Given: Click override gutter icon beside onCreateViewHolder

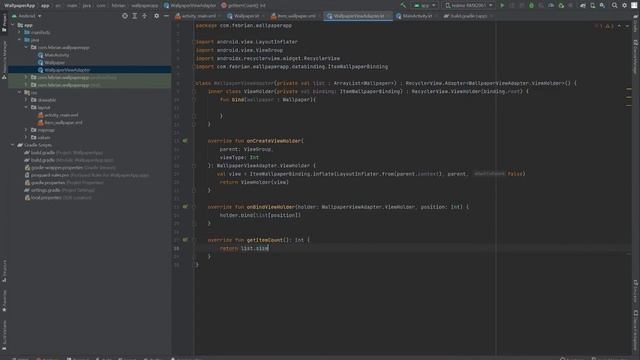Looking at the screenshot, I should click(185, 141).
